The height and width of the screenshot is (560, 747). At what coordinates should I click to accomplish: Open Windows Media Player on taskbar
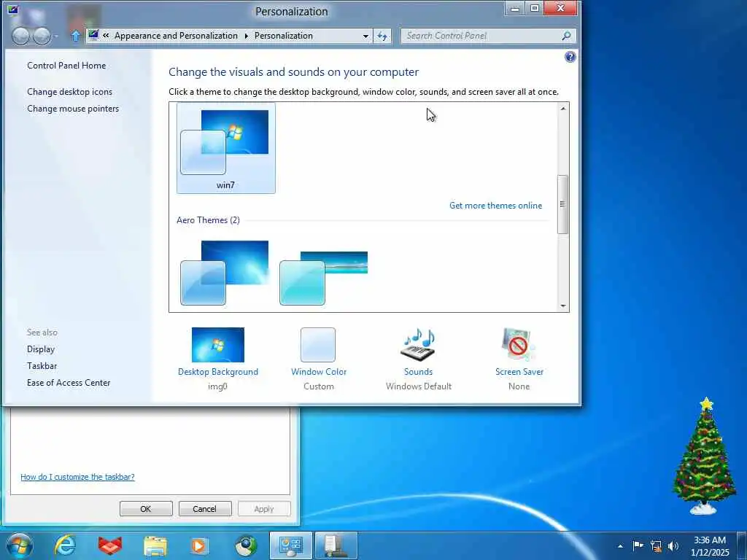point(199,545)
